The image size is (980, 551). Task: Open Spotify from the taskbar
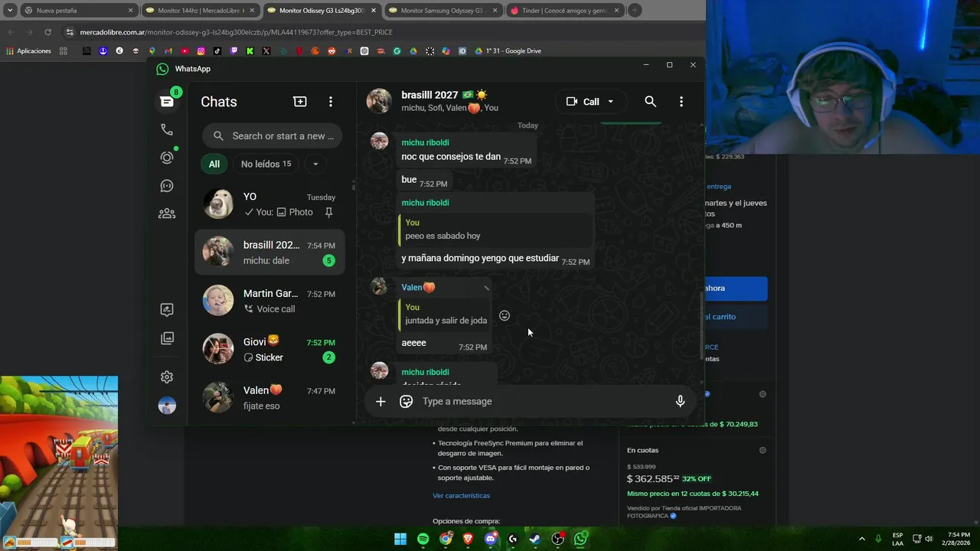point(423,539)
